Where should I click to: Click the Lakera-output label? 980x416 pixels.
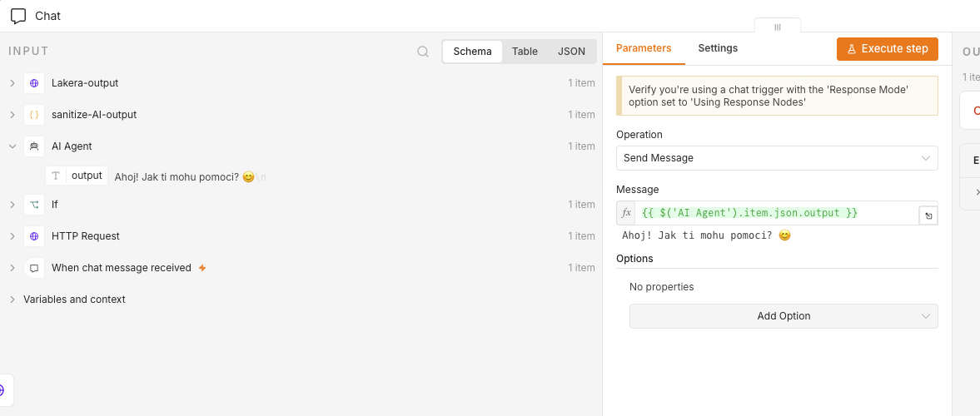tap(85, 83)
